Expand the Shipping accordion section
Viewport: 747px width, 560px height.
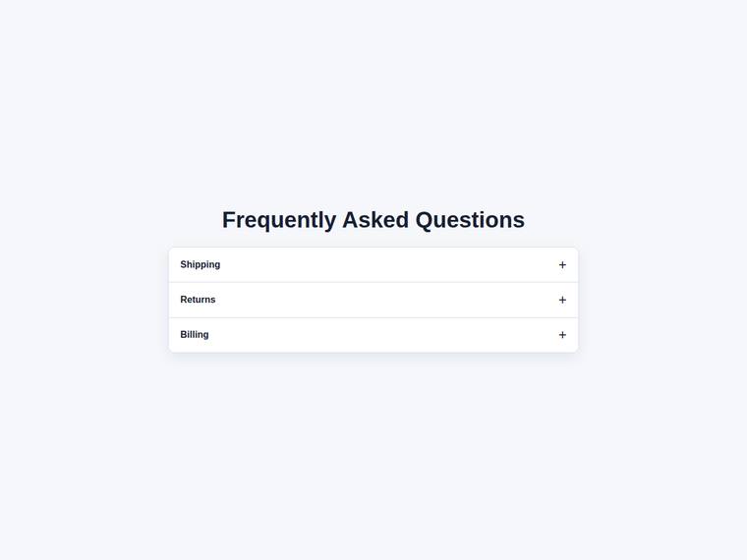tap(373, 264)
